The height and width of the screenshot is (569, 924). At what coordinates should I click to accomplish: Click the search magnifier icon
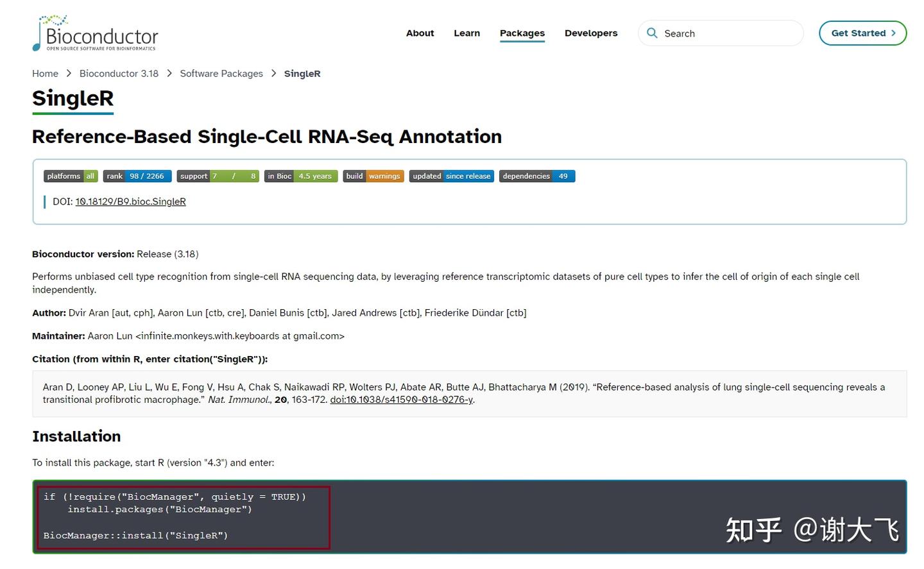[x=653, y=33]
